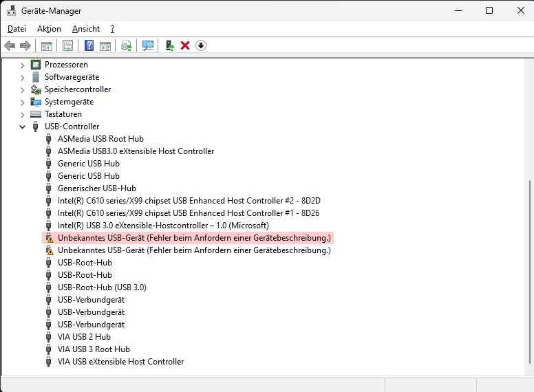Image resolution: width=534 pixels, height=392 pixels.
Task: Select the Speichercontroller label
Action: tap(78, 89)
